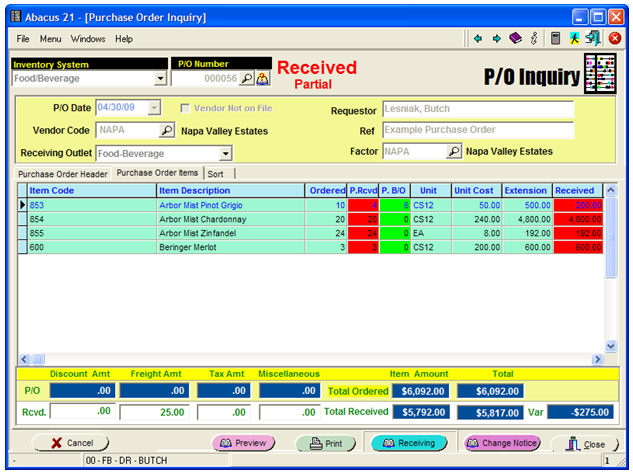Open the purple book help icon
The image size is (633, 475).
[x=515, y=39]
